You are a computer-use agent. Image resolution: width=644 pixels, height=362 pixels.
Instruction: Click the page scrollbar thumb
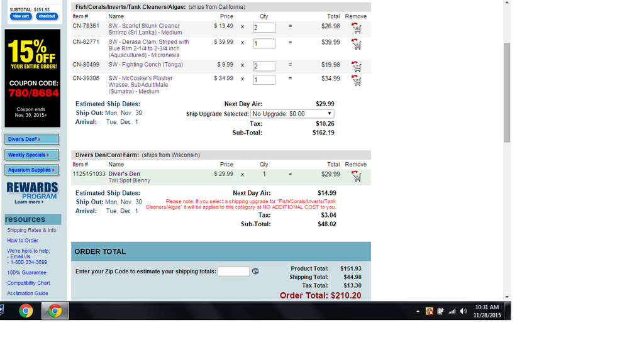508,92
